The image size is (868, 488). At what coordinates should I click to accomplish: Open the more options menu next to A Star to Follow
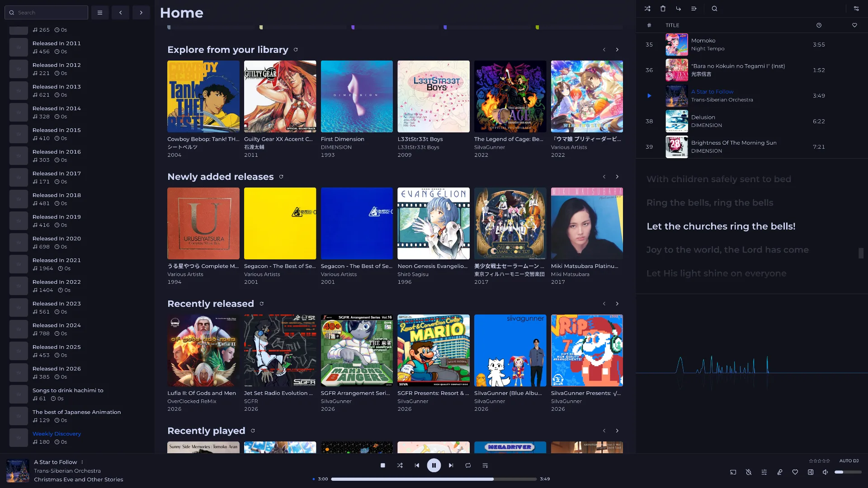click(82, 462)
